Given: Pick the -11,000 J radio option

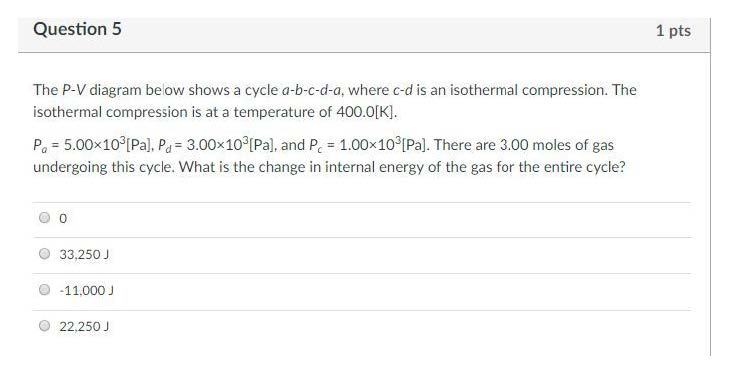Looking at the screenshot, I should tap(45, 290).
